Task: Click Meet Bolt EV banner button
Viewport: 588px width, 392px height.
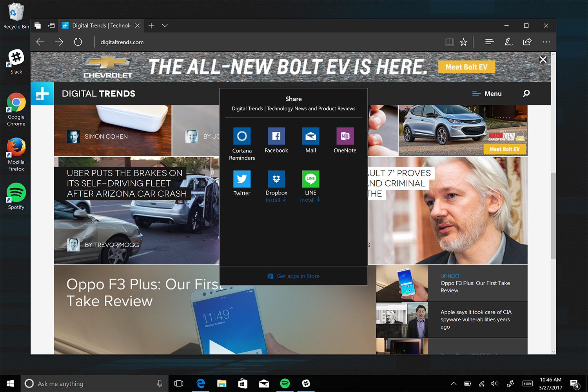Action: tap(466, 67)
